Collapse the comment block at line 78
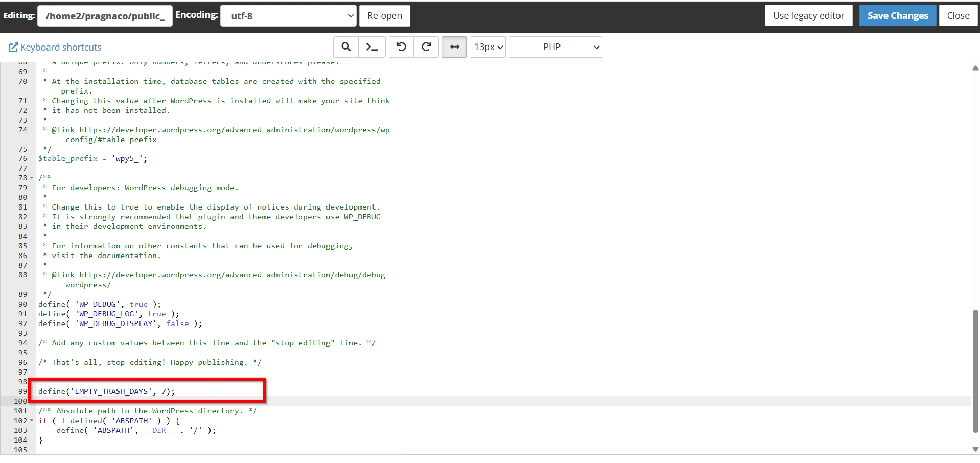Image resolution: width=980 pixels, height=463 pixels. 32,178
